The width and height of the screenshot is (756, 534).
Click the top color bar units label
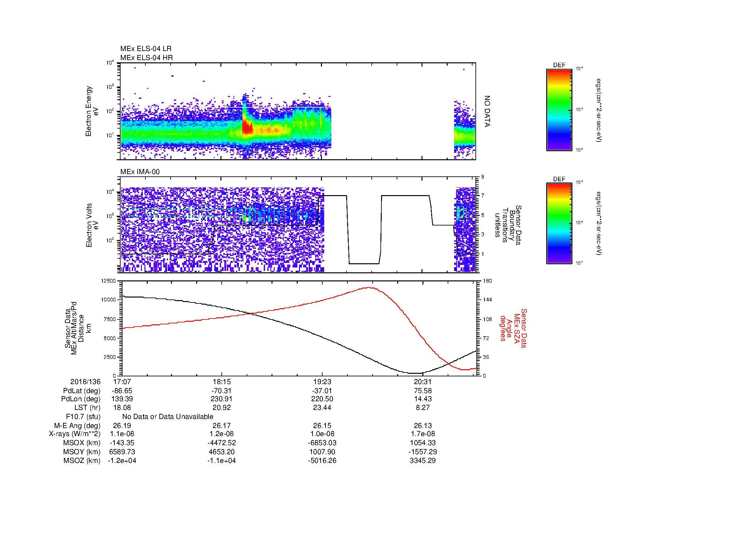(599, 110)
